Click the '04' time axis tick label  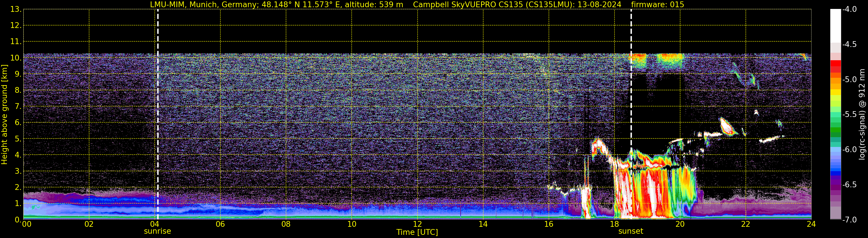tap(155, 224)
